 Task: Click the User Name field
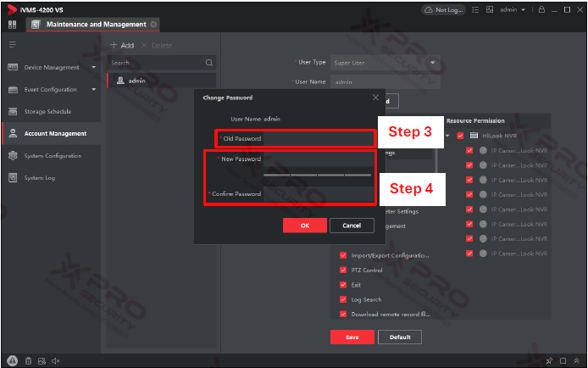(386, 81)
